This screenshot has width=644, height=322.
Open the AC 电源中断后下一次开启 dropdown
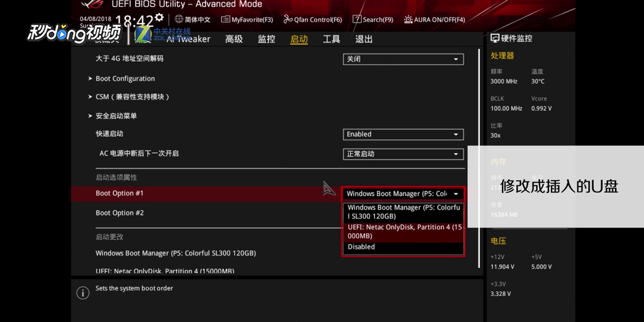403,154
